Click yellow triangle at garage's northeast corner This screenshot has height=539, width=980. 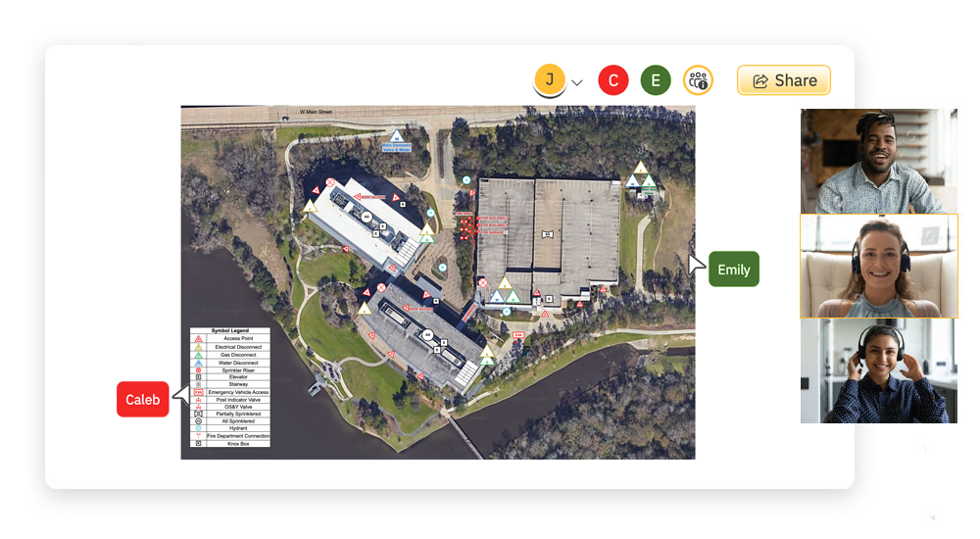click(x=640, y=169)
